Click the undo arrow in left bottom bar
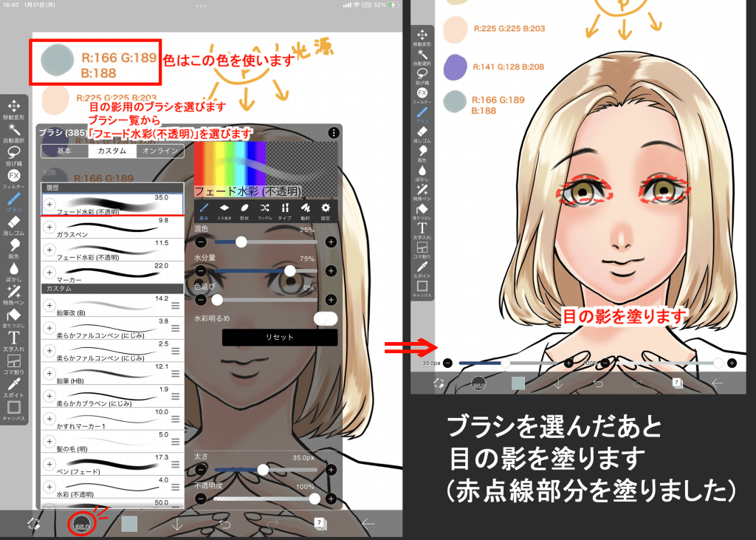This screenshot has width=756, height=540. [x=225, y=524]
